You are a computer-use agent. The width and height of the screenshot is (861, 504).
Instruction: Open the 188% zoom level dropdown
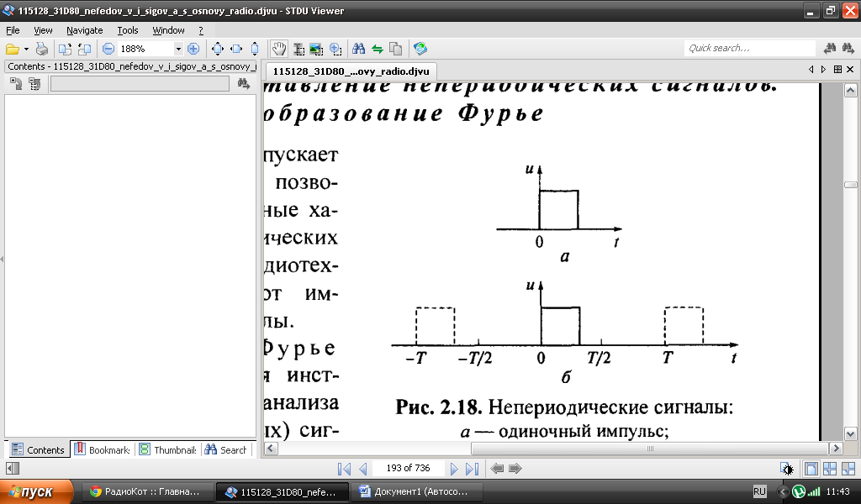[178, 49]
